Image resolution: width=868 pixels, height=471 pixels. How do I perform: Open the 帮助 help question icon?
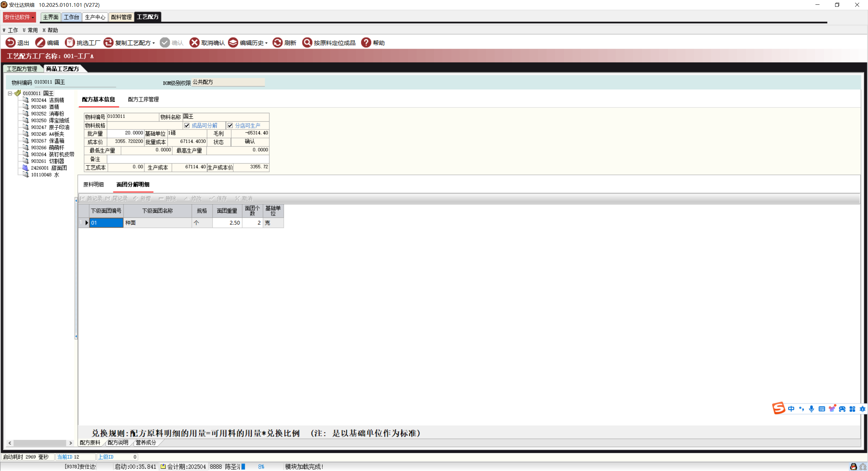point(366,43)
